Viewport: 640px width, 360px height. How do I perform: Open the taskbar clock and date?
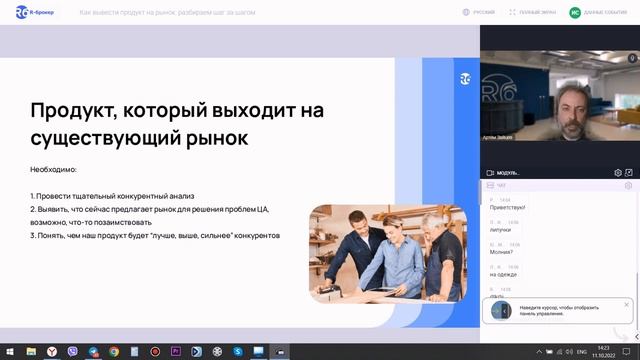604,352
